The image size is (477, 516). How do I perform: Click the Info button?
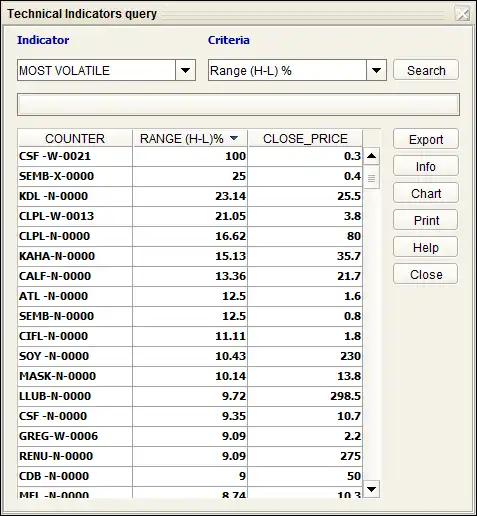[426, 166]
